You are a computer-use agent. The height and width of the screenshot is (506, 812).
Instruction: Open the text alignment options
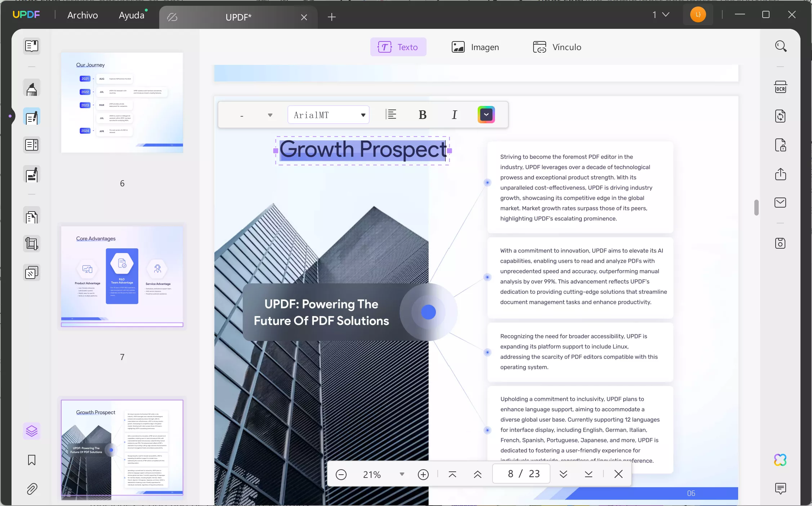pos(391,115)
